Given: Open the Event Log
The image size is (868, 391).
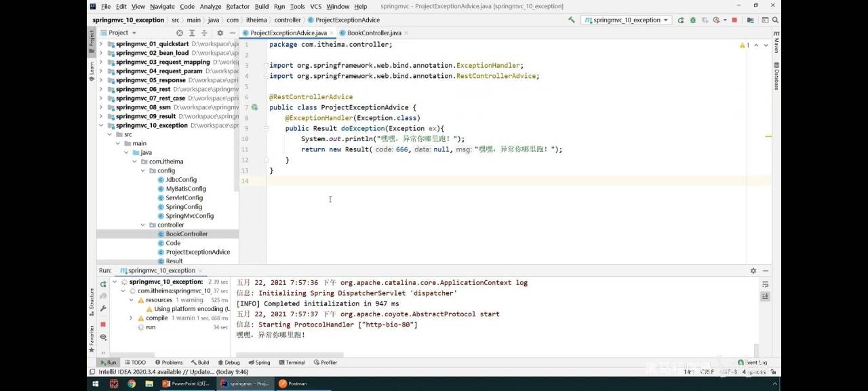Looking at the screenshot, I should [753, 362].
